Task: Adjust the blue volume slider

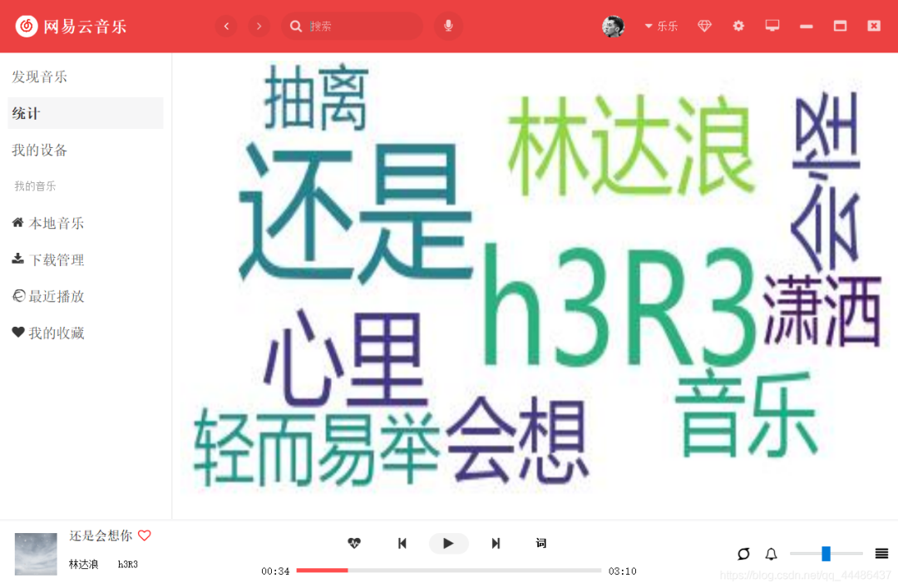Action: coord(826,554)
